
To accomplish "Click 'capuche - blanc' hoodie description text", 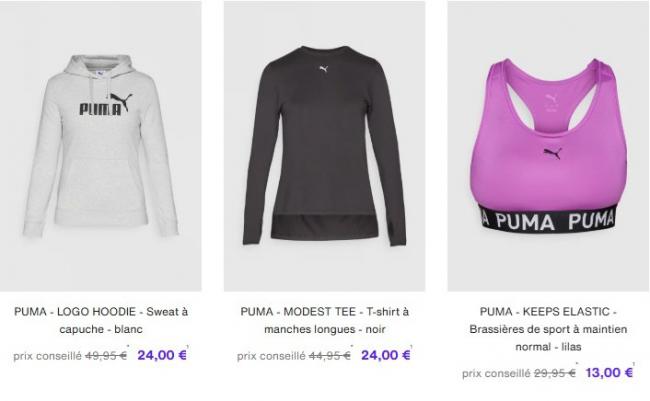I will point(101,329).
